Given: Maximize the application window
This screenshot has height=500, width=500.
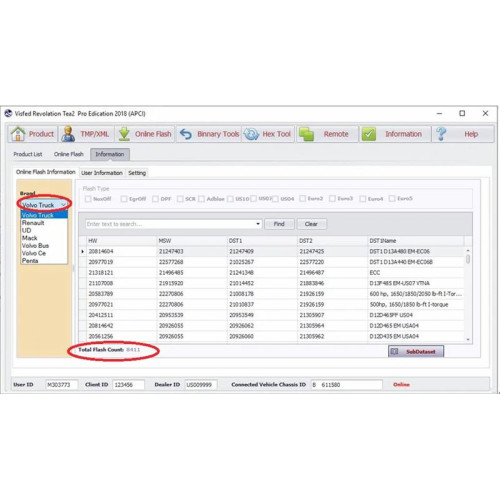Looking at the screenshot, I should [x=462, y=113].
